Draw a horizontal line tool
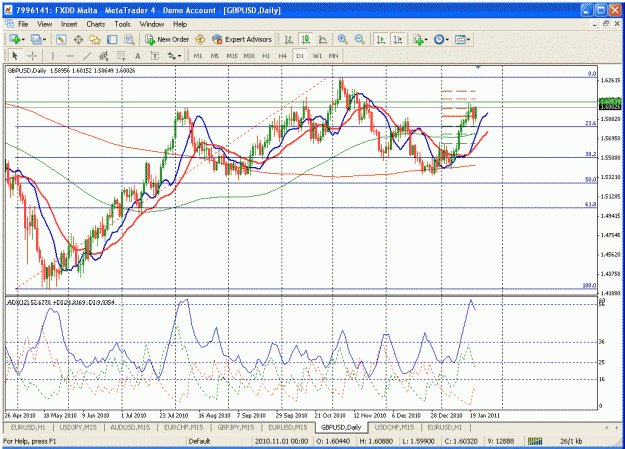This screenshot has width=625, height=449. pos(70,56)
